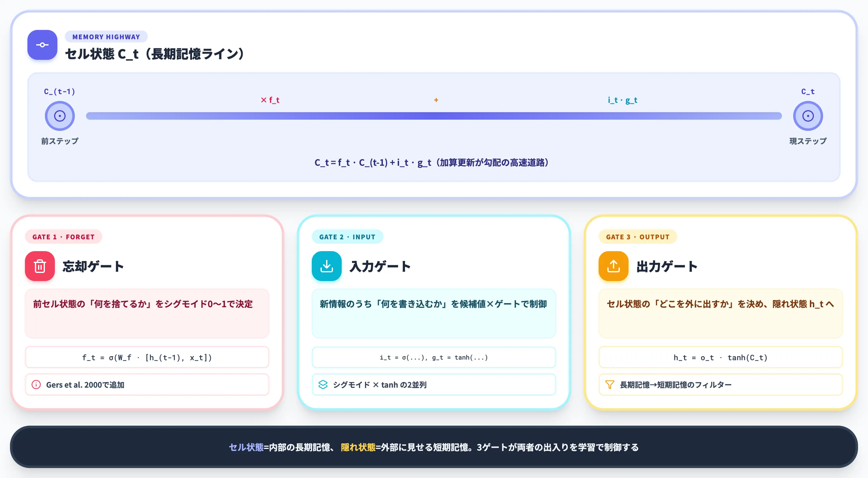Click the heading セル状態 C_t（長期記憶ライン）
Viewport: 868px width, 478px height.
[x=155, y=54]
